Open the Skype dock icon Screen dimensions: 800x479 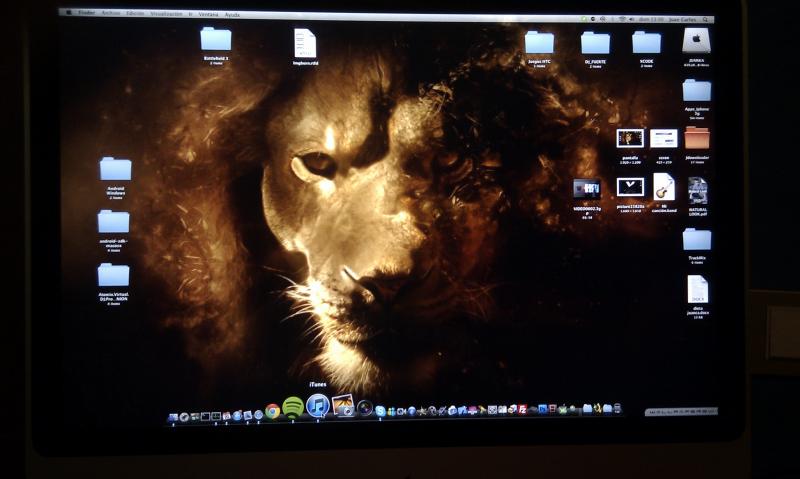(x=380, y=410)
